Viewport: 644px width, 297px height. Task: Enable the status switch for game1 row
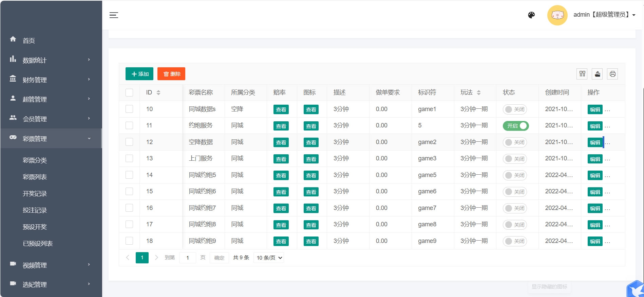(515, 109)
